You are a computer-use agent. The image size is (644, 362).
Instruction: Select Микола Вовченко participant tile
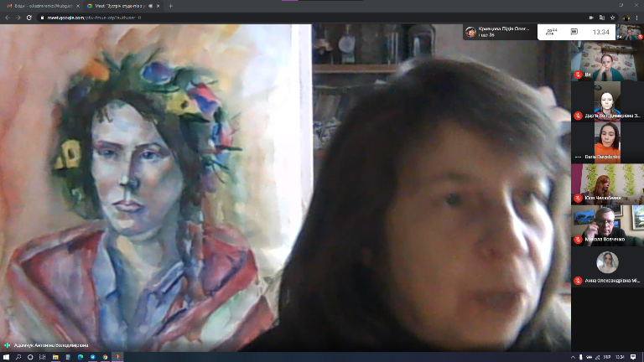607,225
